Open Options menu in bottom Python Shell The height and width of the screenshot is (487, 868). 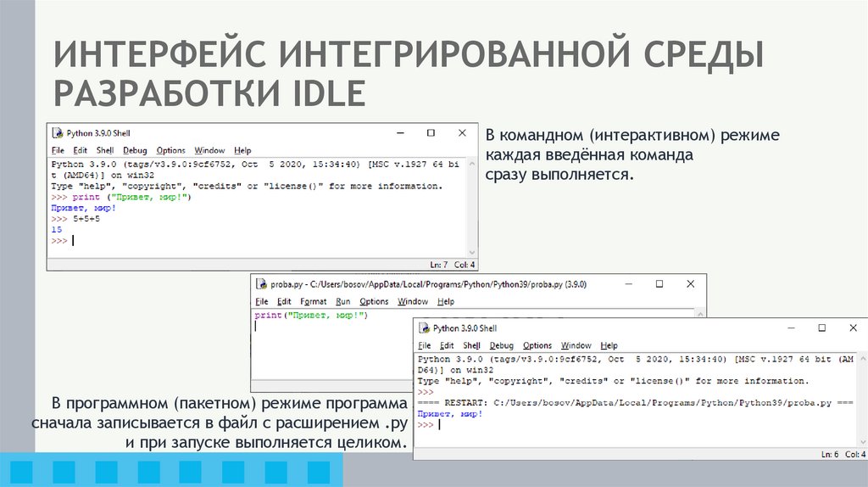click(537, 345)
